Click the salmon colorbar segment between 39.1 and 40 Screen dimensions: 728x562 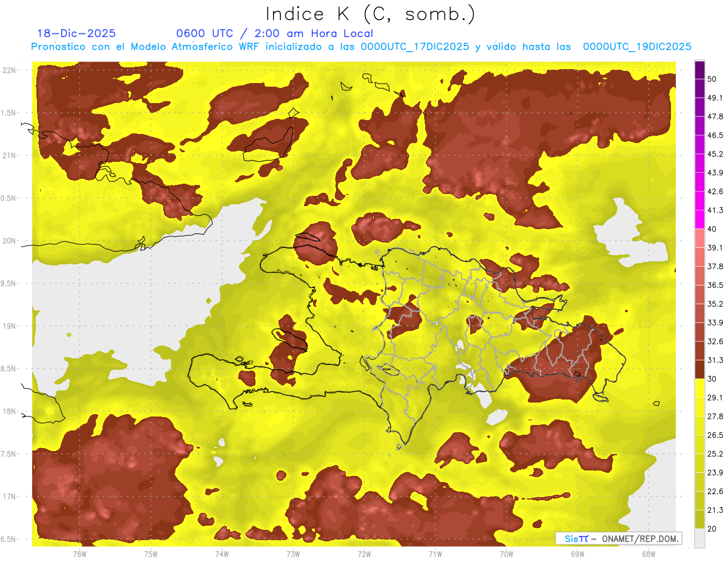[699, 238]
